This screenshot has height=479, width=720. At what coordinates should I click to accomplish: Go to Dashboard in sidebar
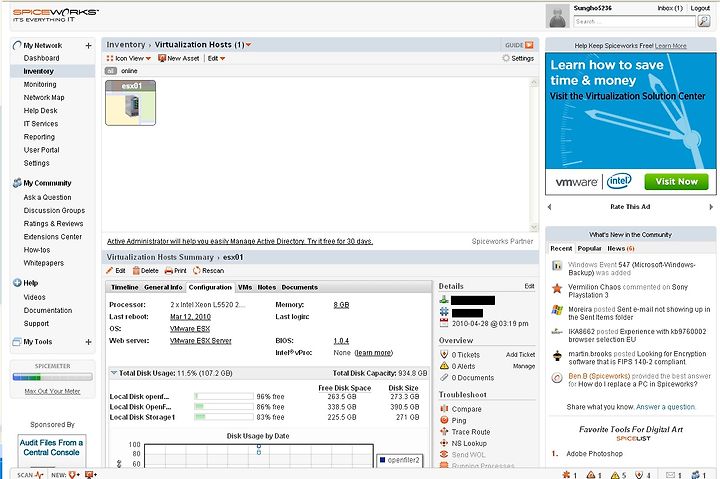click(41, 58)
